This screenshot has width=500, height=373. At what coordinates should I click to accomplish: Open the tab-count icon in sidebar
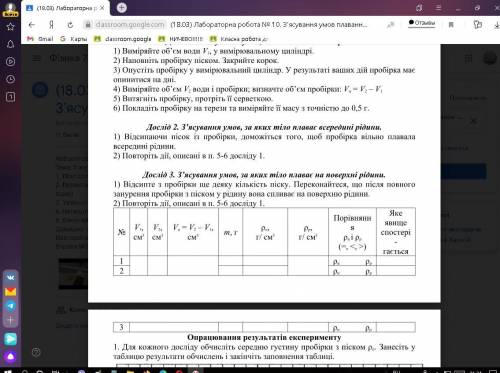pyautogui.click(x=10, y=97)
